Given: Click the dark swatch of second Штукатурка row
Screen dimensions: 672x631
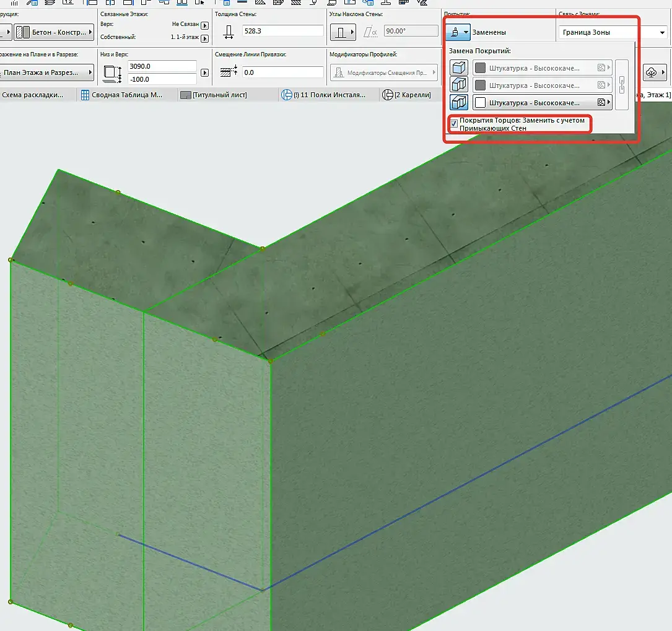Looking at the screenshot, I should 481,85.
